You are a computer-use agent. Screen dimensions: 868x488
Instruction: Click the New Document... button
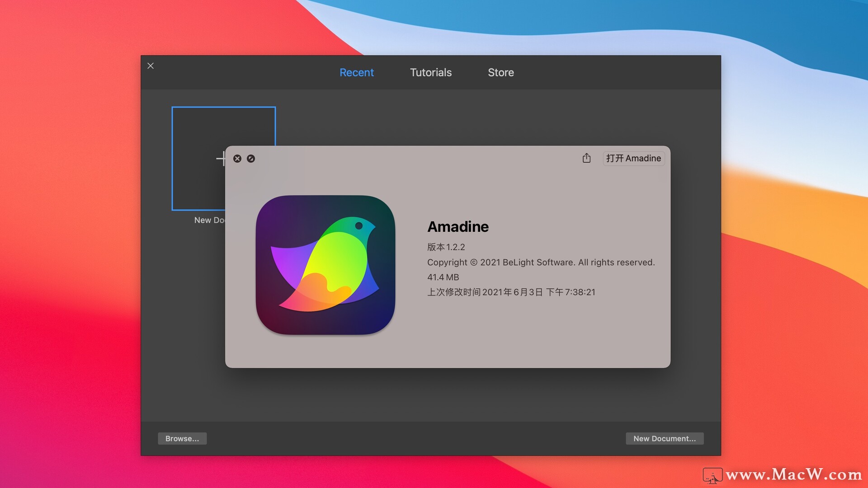(665, 438)
